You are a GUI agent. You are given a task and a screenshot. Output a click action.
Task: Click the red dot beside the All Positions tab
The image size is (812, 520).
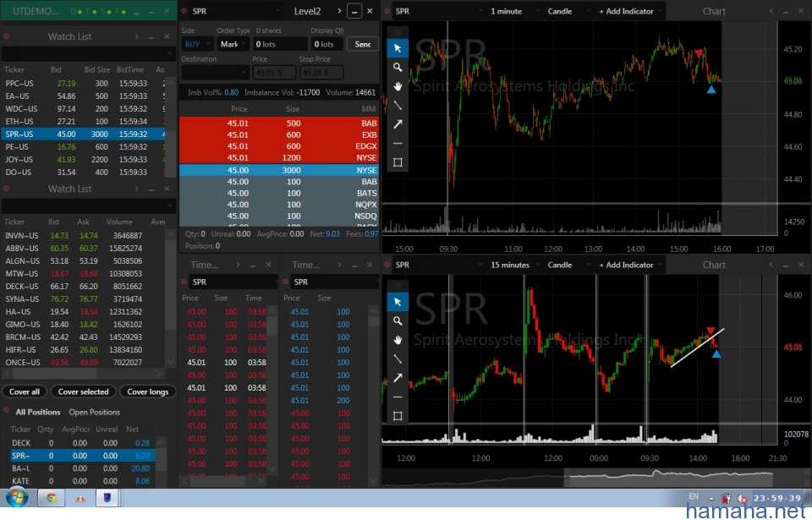click(x=7, y=411)
